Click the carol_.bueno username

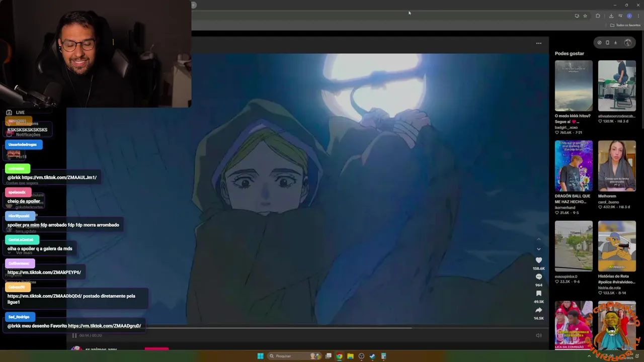[x=608, y=202]
